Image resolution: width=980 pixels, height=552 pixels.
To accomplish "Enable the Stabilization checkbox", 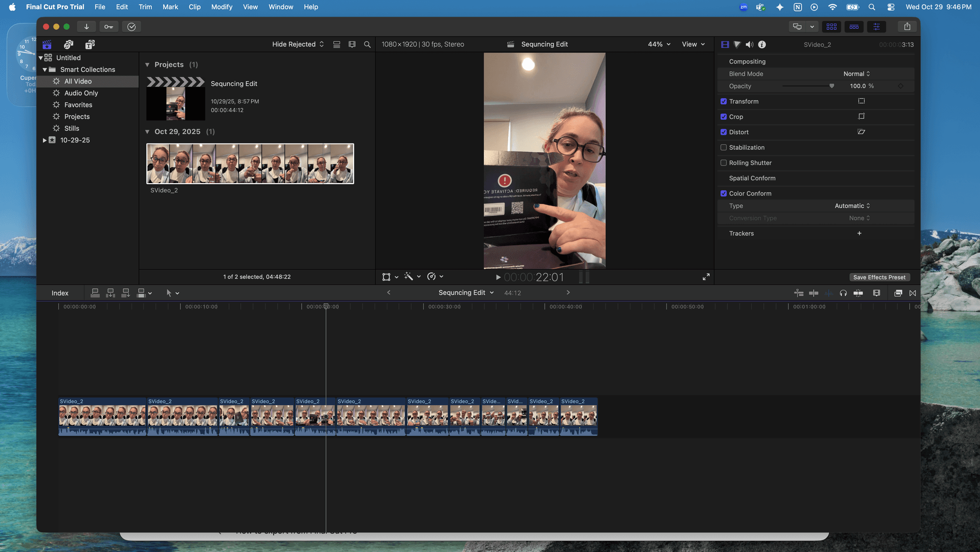I will coord(724,147).
